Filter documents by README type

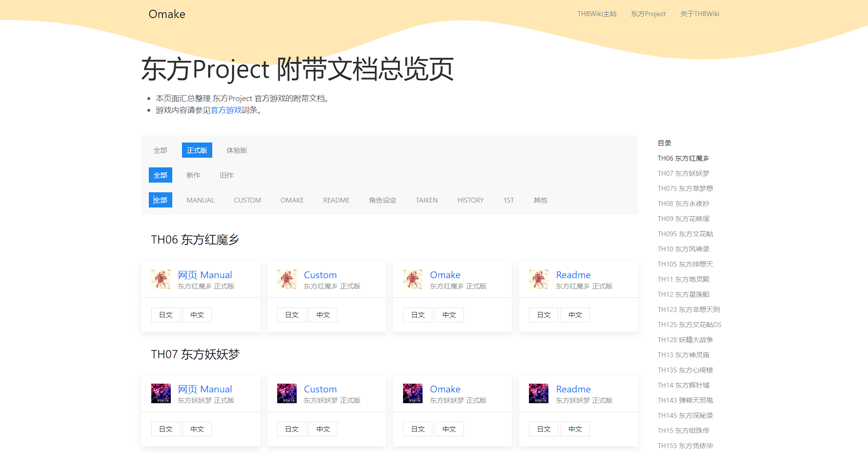337,200
